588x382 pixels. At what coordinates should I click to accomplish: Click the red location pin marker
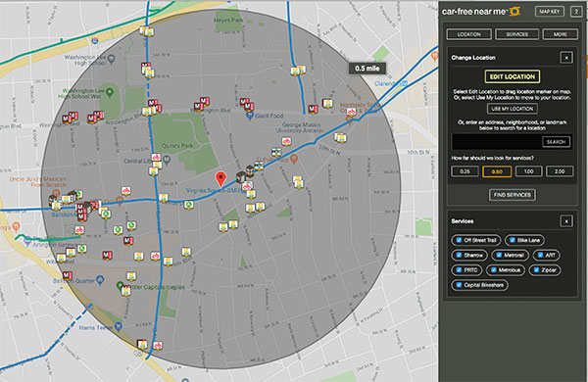221,179
